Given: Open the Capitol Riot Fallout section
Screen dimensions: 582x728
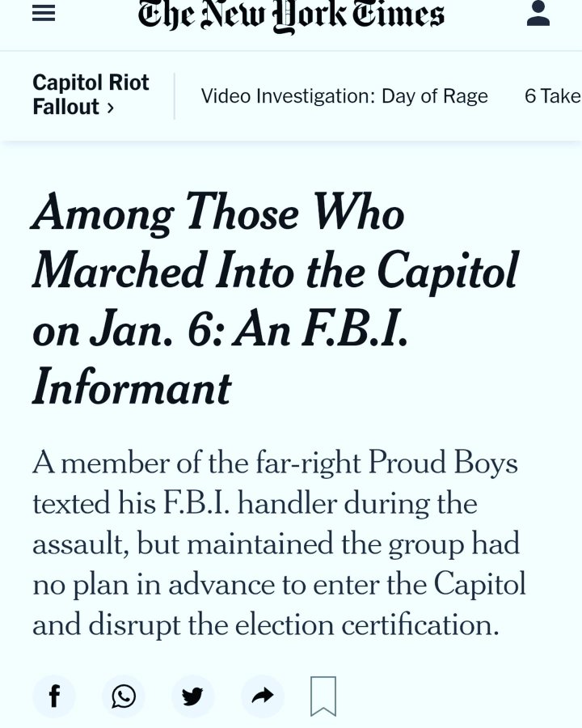Looking at the screenshot, I should point(91,95).
